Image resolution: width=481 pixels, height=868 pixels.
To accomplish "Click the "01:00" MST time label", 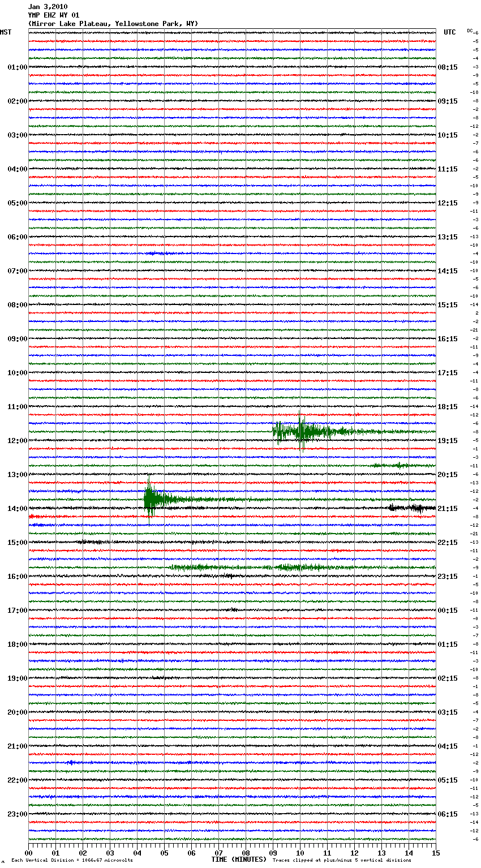I will click(x=18, y=67).
